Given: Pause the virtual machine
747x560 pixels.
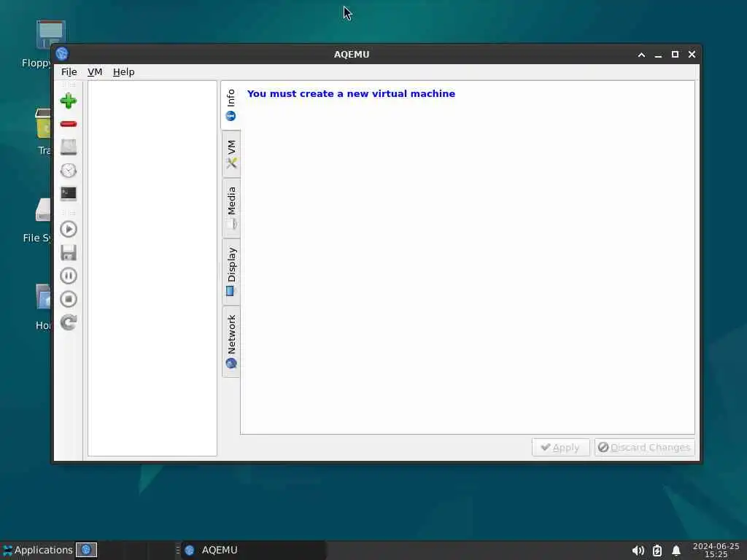Looking at the screenshot, I should coord(68,276).
